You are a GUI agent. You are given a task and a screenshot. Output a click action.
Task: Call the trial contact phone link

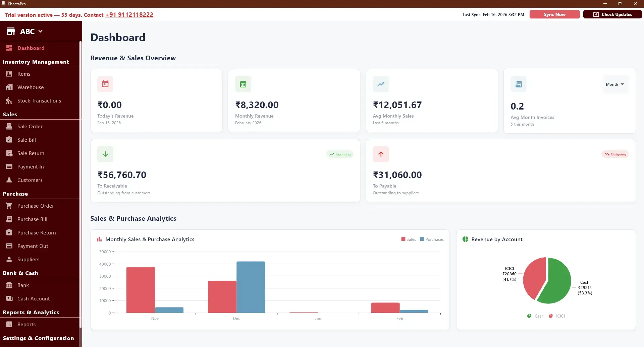coord(129,14)
